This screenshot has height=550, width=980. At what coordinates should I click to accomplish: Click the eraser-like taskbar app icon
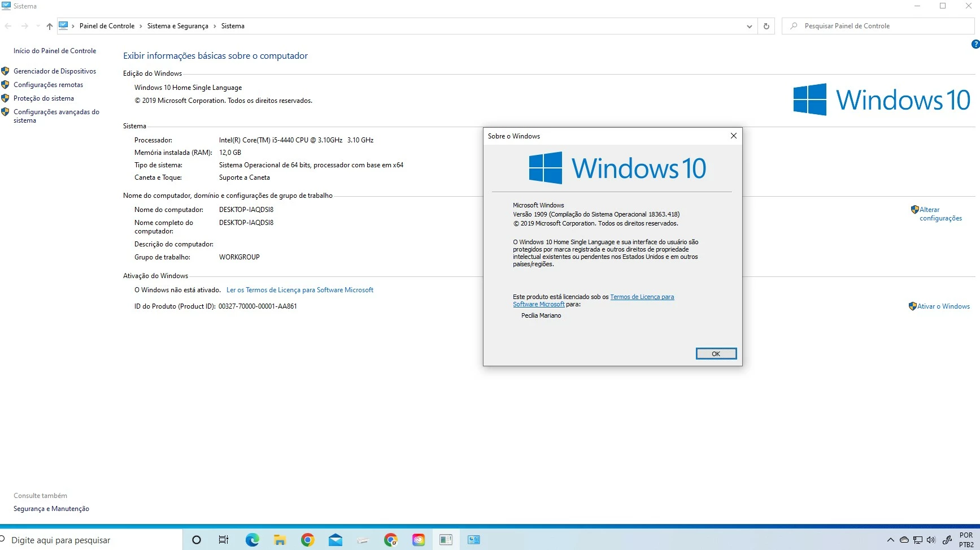click(363, 540)
